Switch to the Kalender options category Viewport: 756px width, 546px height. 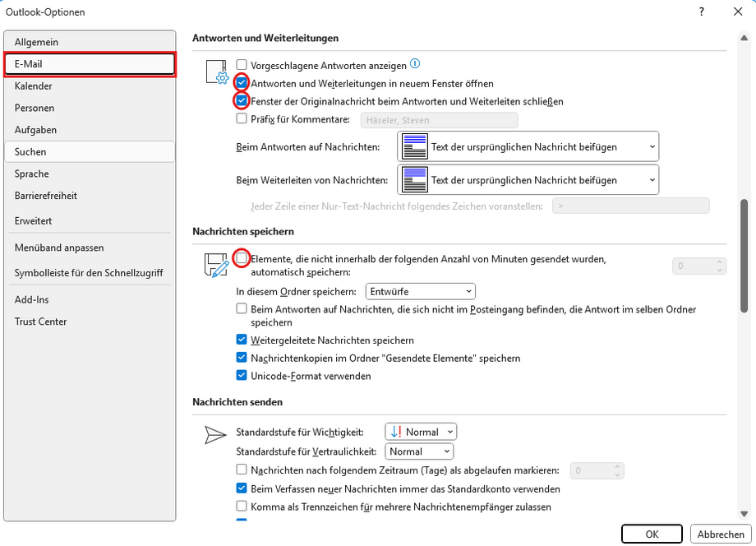click(x=90, y=86)
